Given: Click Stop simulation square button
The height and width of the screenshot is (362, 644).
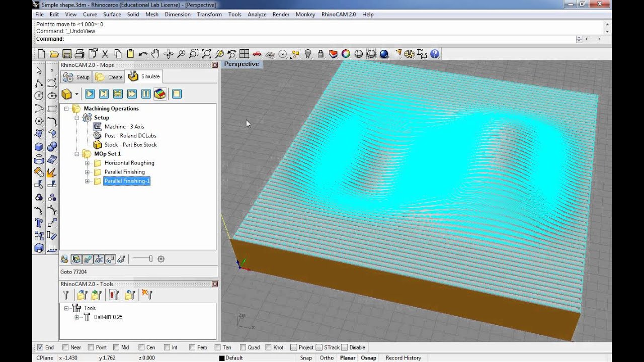Looking at the screenshot, I should point(177,94).
